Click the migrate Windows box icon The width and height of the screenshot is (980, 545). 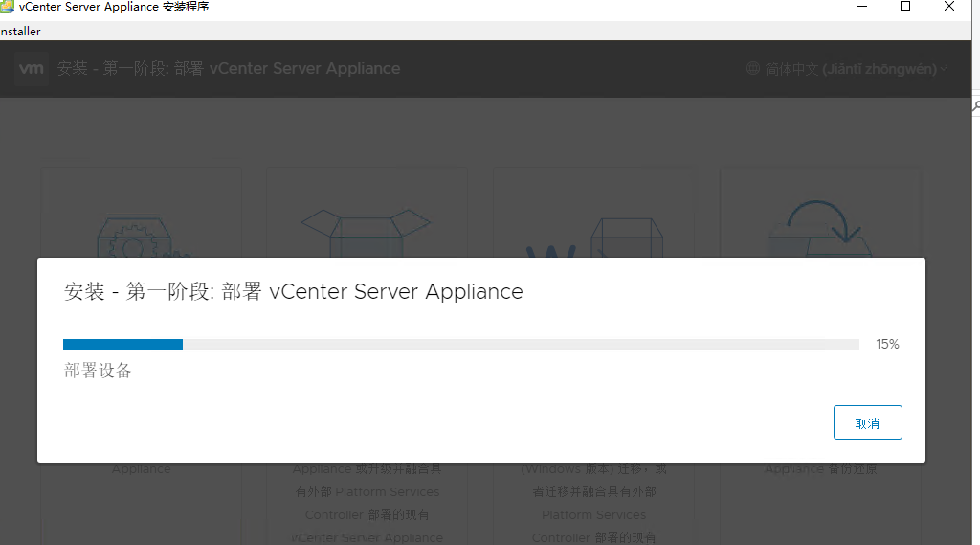592,238
